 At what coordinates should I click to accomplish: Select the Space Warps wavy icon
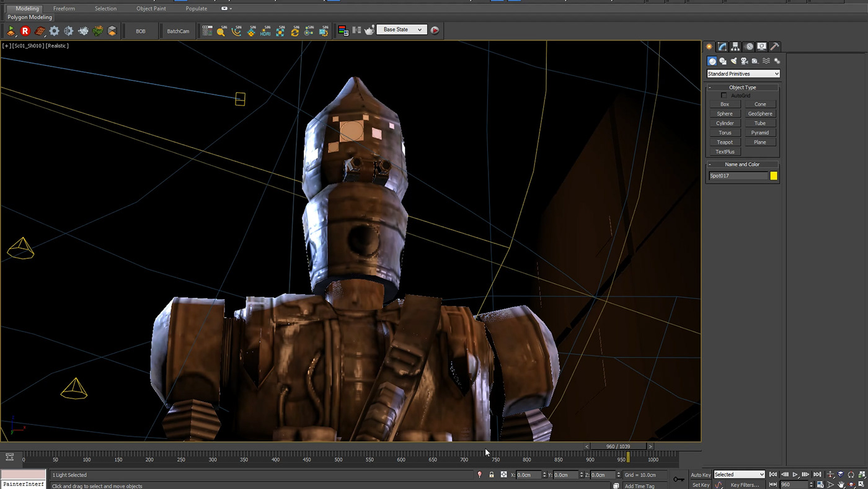pos(766,61)
